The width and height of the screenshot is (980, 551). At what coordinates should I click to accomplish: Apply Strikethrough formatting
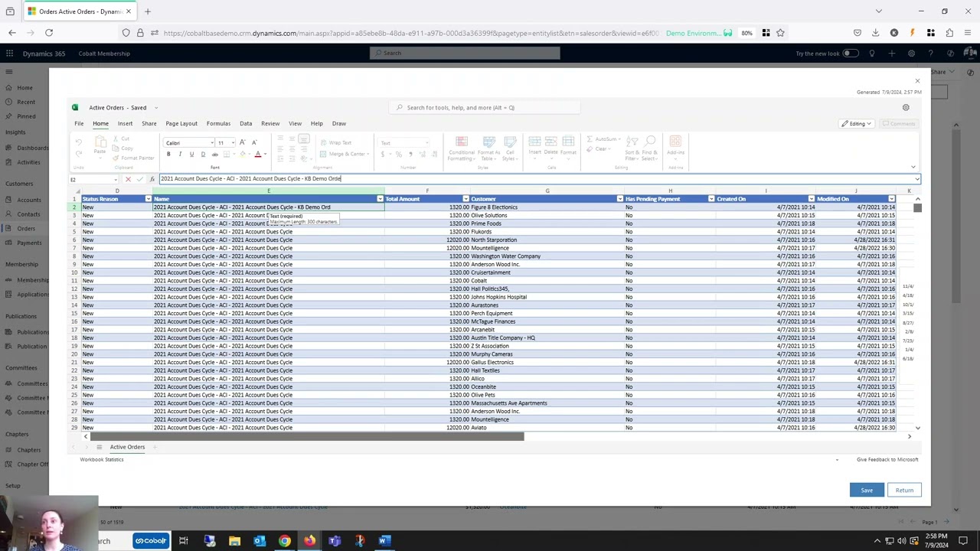click(214, 154)
